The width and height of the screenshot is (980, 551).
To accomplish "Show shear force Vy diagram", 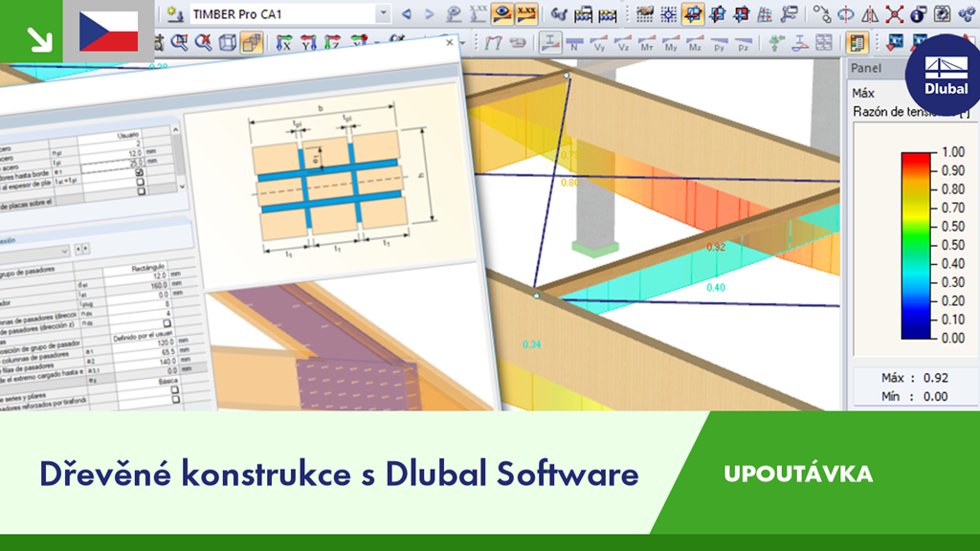I will click(599, 43).
